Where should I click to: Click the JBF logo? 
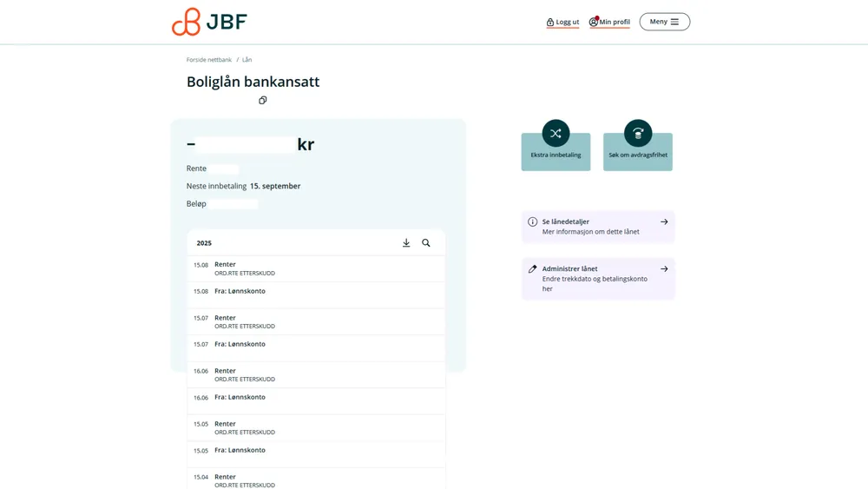pyautogui.click(x=209, y=22)
